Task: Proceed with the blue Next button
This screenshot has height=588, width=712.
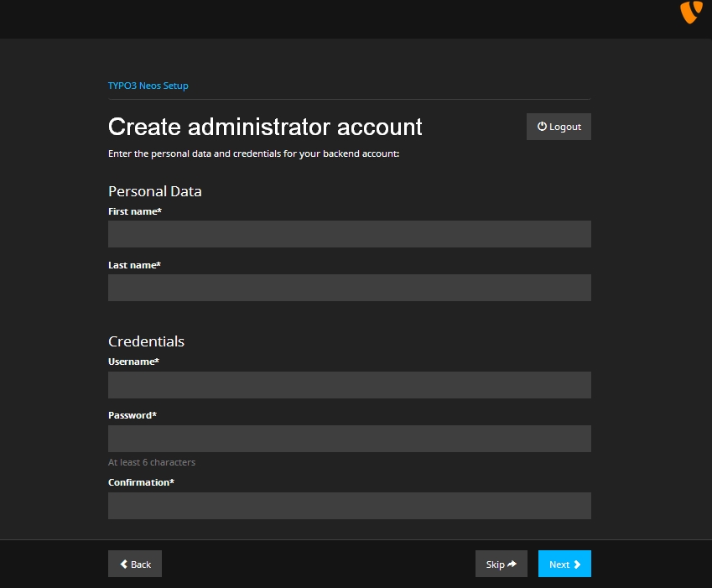Action: click(x=565, y=564)
